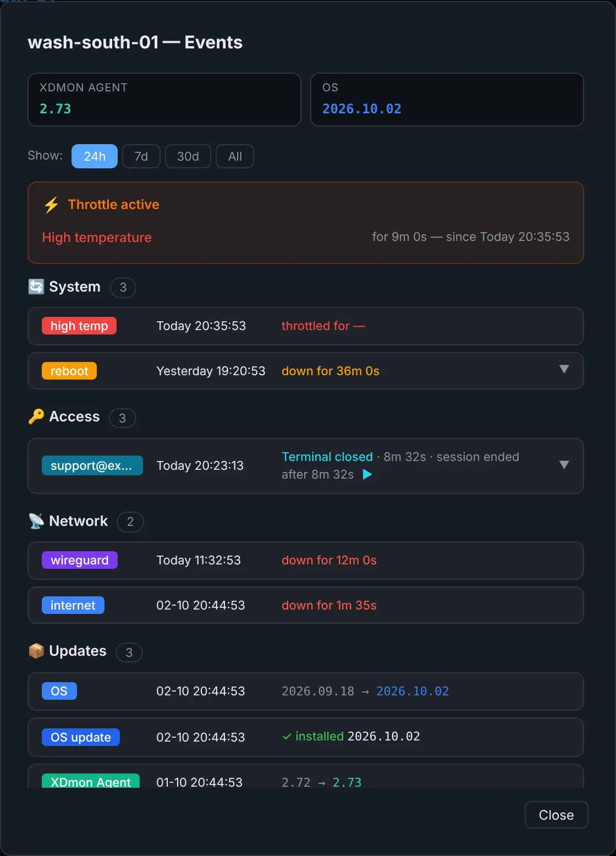Click the Network satellite dish icon
The height and width of the screenshot is (856, 616).
click(x=36, y=521)
